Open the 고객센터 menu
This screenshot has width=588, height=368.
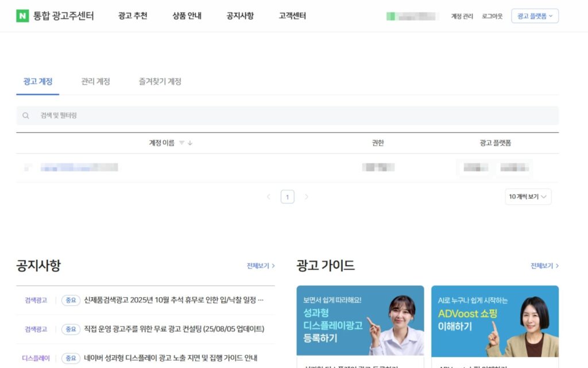click(292, 16)
